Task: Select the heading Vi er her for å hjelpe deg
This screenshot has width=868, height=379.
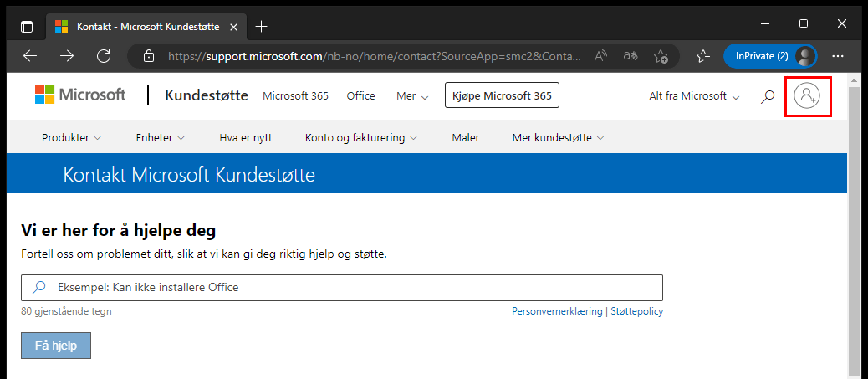Action: (x=119, y=230)
